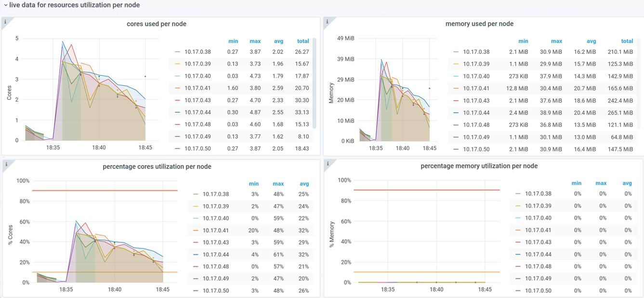Click color swatch for 10.17.0.38 in cores used
Image resolution: width=644 pixels, height=298 pixels.
tap(178, 52)
